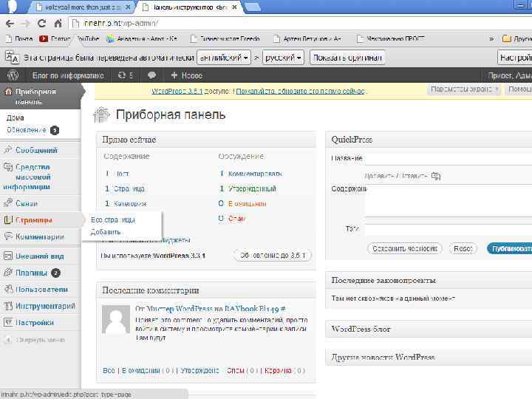
Task: Open the Спам link under Обсуждение
Action: (x=236, y=218)
